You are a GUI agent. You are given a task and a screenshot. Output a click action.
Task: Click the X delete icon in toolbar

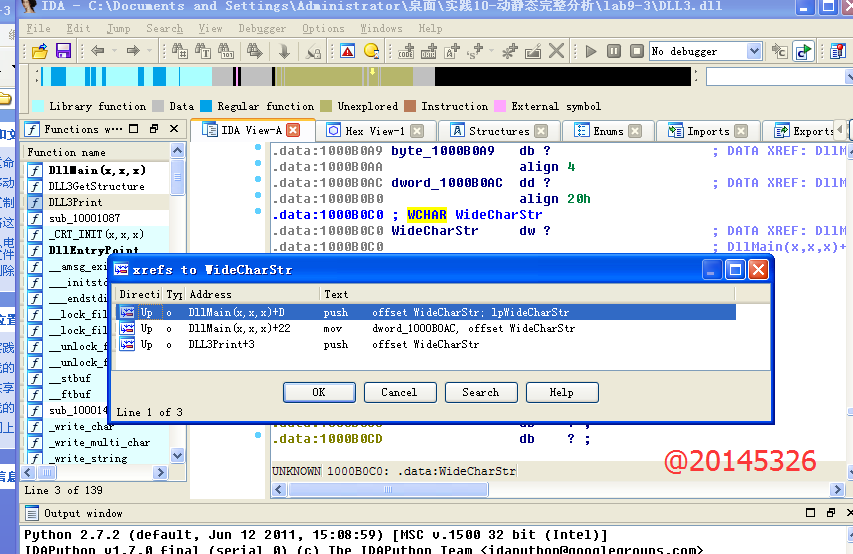click(557, 51)
